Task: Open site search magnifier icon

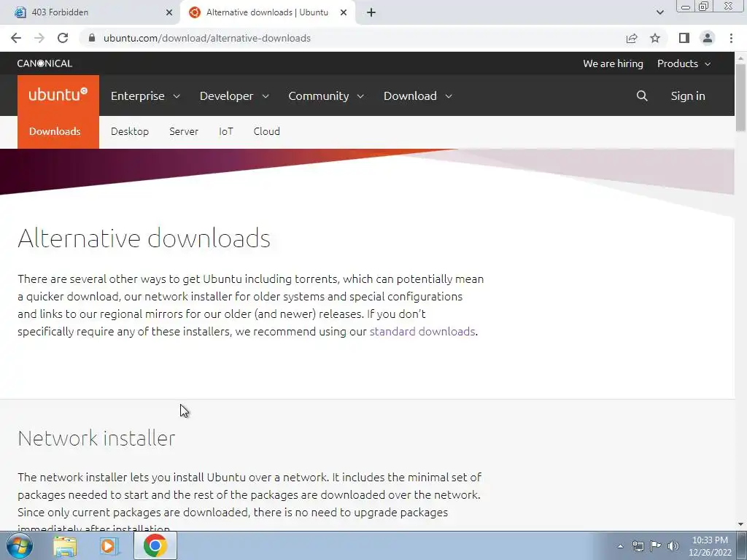Action: (x=642, y=96)
